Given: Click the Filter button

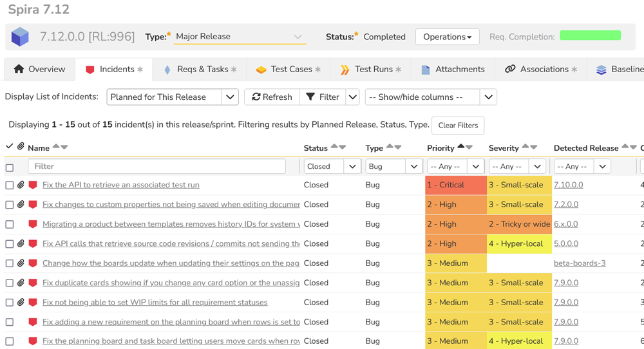Looking at the screenshot, I should pyautogui.click(x=323, y=97).
